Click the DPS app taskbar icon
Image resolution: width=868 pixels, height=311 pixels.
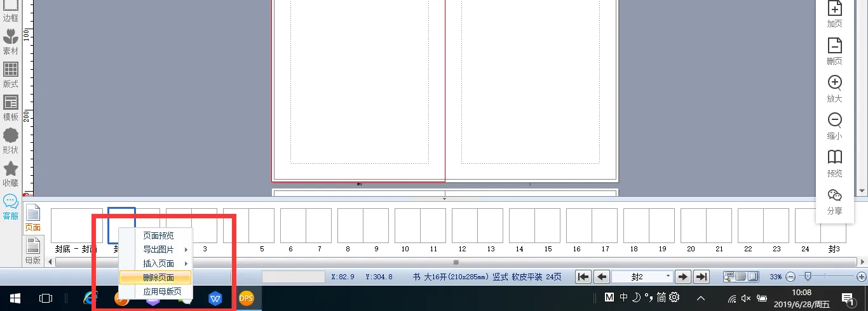pos(246,298)
